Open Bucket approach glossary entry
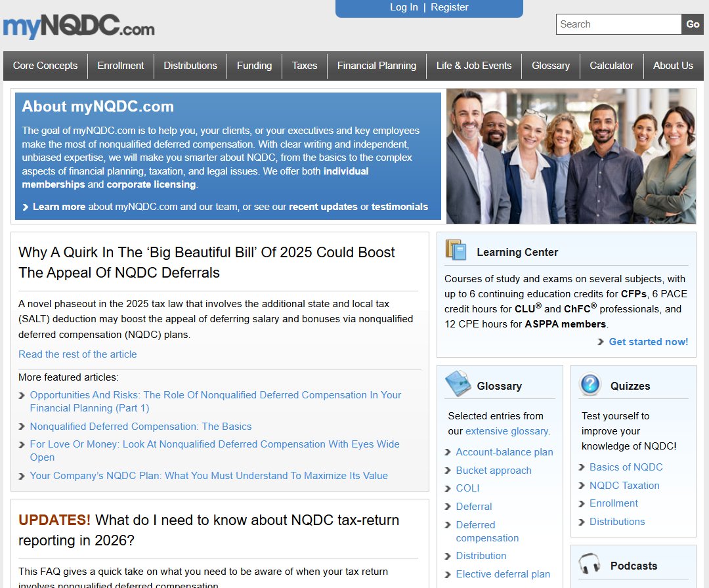709x588 pixels. pyautogui.click(x=494, y=471)
